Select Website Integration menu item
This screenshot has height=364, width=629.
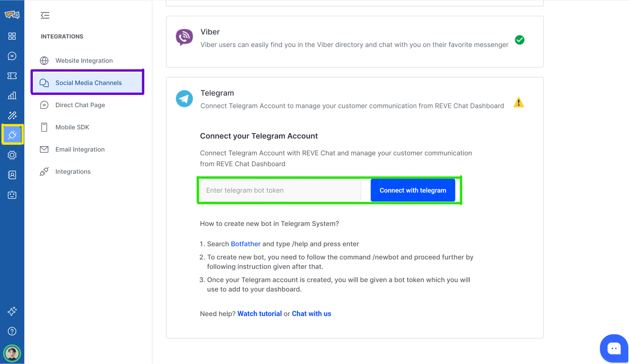84,61
